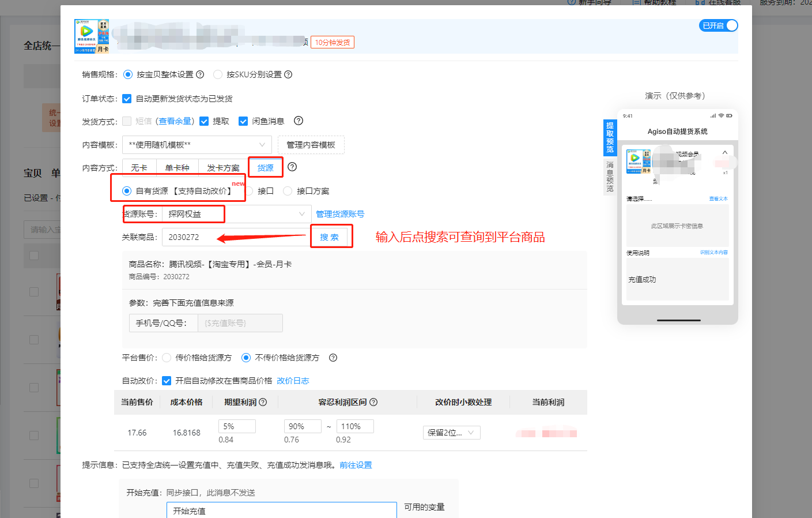Open 查看余量 link
The image size is (812, 518).
pyautogui.click(x=175, y=121)
